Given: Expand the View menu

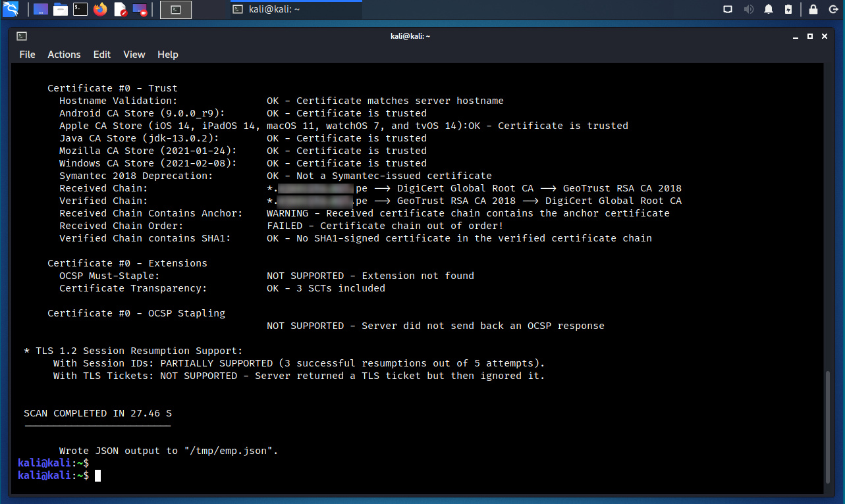Looking at the screenshot, I should pos(134,55).
